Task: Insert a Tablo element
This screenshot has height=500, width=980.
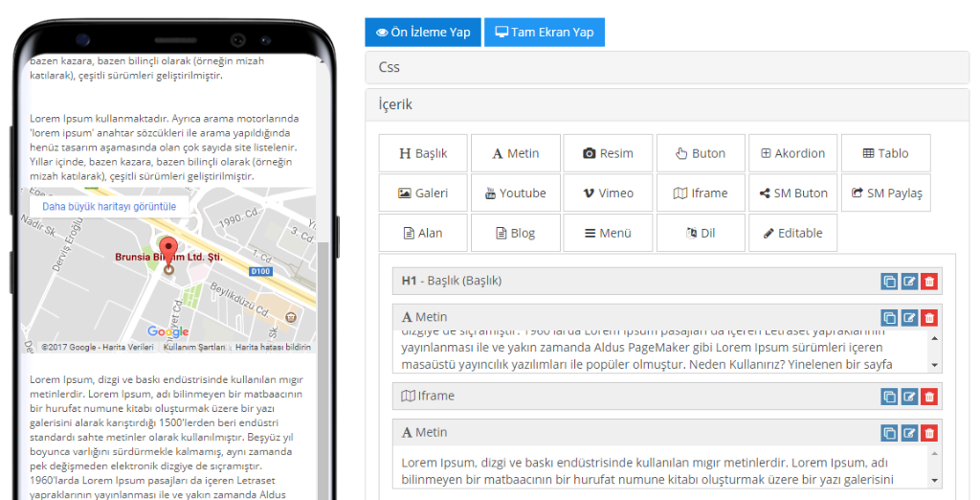Action: coord(885,153)
